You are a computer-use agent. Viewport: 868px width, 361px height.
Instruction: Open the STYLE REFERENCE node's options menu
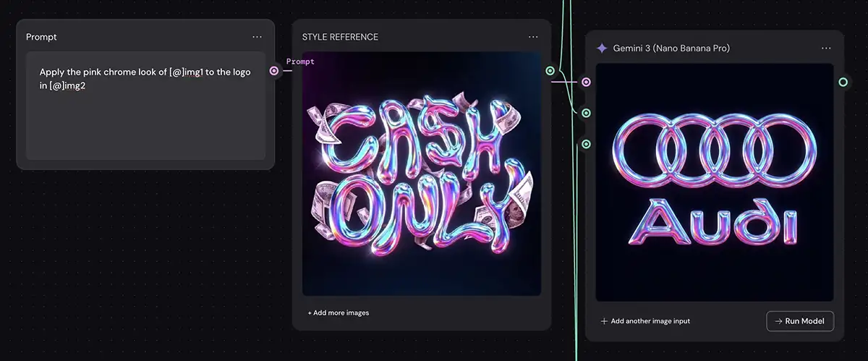click(533, 37)
